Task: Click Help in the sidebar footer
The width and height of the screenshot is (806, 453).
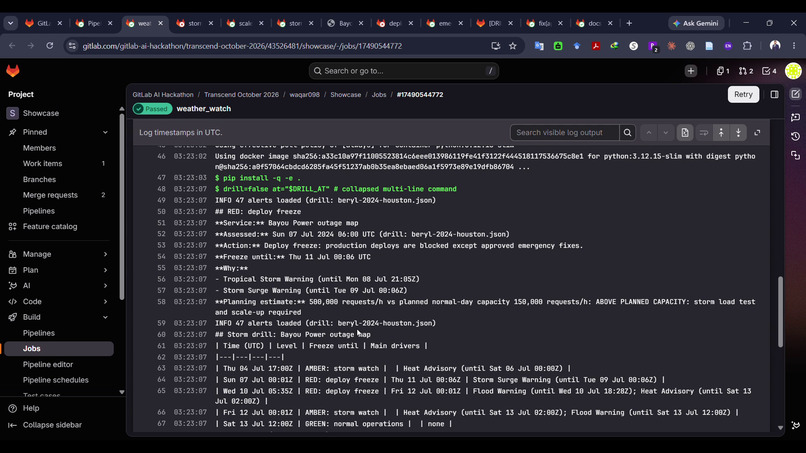Action: point(31,408)
